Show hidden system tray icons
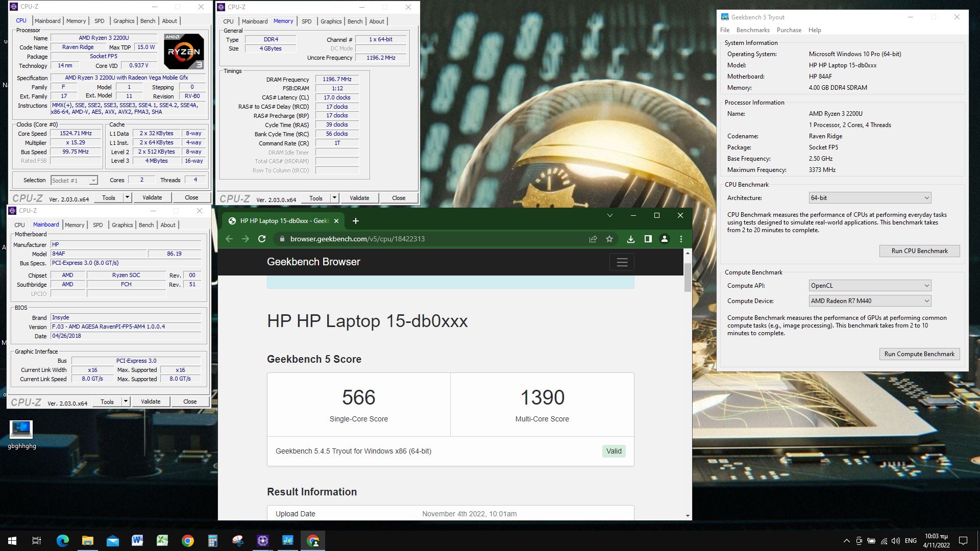 [x=846, y=541]
